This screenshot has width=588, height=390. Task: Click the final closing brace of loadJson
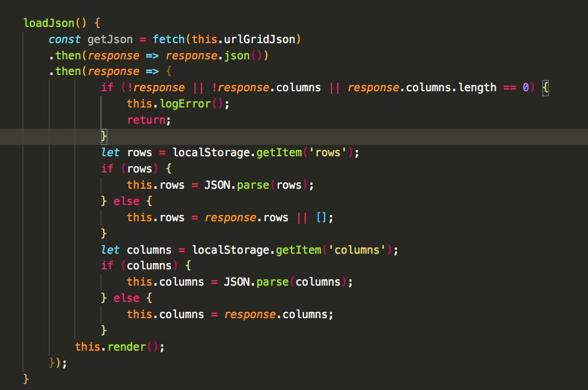26,379
